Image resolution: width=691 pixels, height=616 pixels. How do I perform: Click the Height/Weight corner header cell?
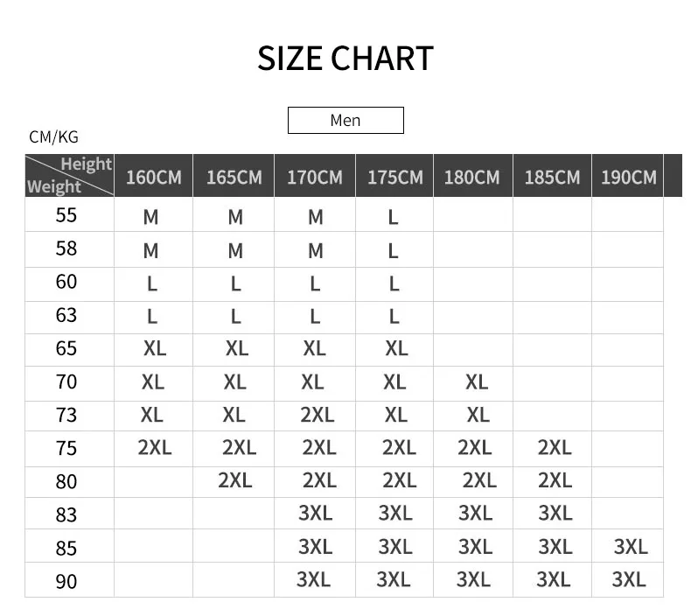(x=70, y=176)
